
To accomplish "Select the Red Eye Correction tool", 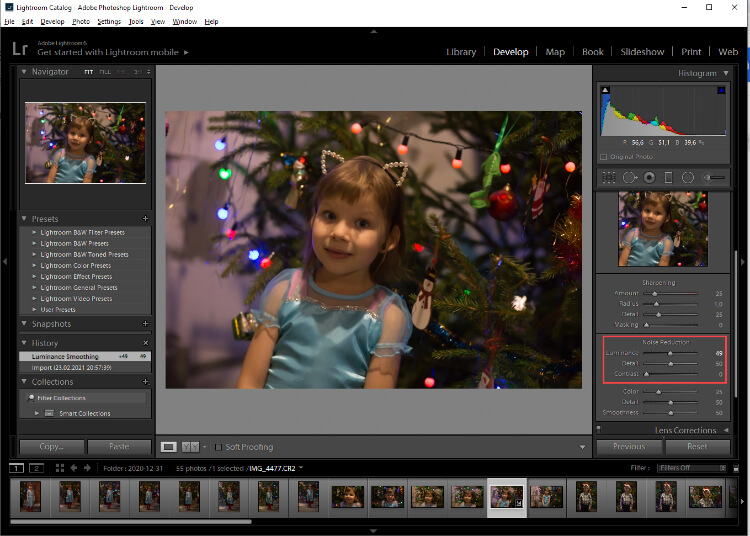I will [649, 178].
